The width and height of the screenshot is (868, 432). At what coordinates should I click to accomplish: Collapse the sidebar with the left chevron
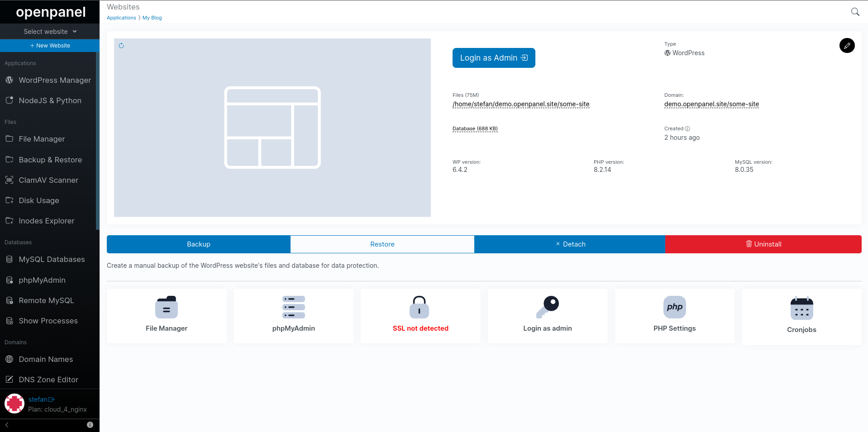[x=7, y=425]
